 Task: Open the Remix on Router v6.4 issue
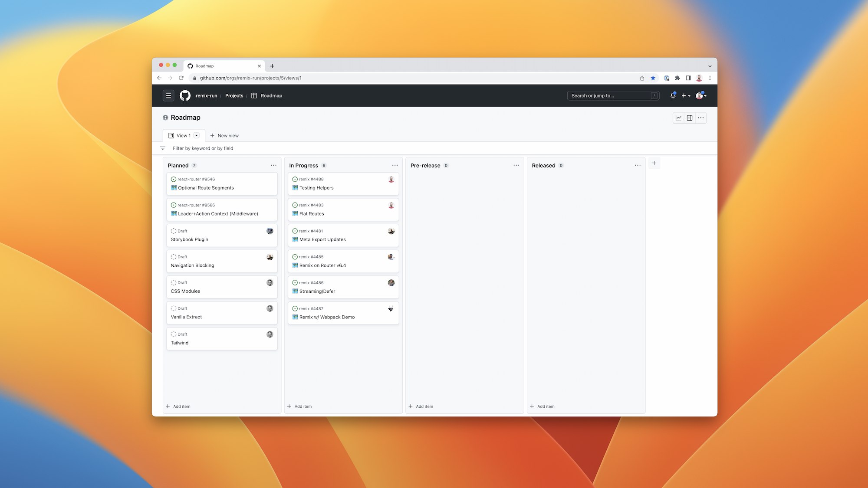(322, 265)
